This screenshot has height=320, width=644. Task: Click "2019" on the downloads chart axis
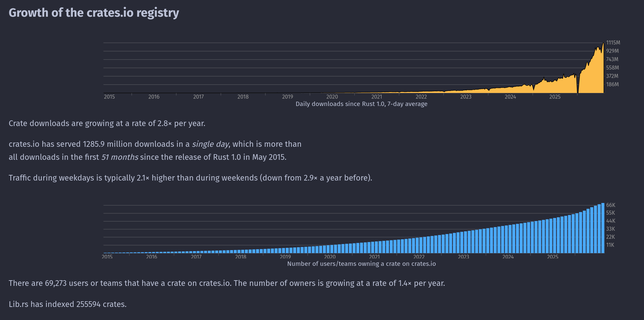(287, 97)
